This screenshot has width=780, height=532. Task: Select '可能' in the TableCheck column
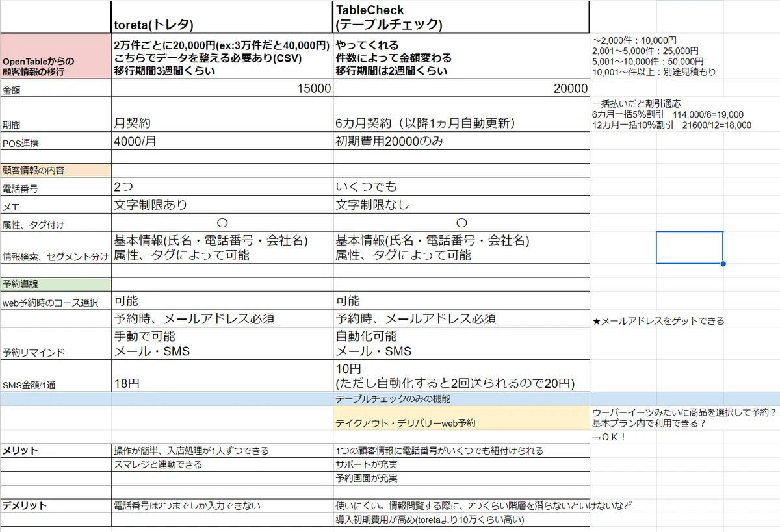click(461, 301)
